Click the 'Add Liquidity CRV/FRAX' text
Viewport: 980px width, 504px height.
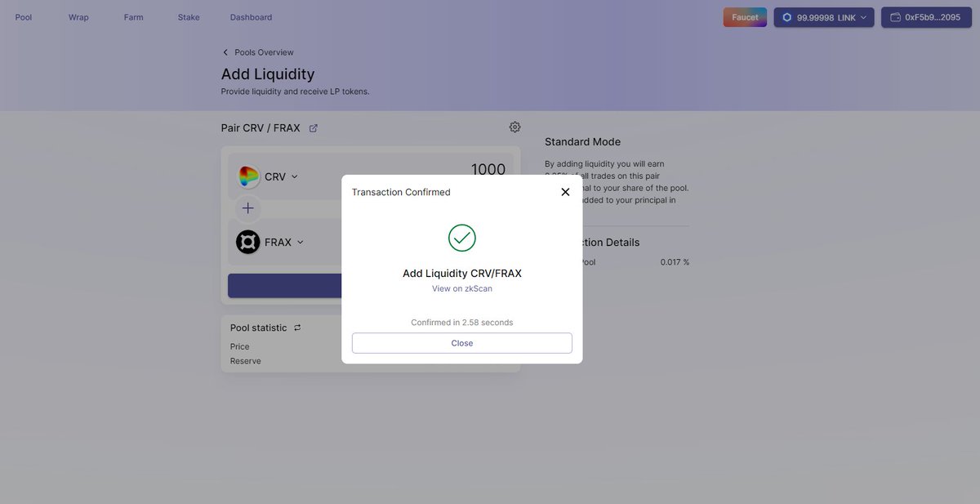click(462, 274)
